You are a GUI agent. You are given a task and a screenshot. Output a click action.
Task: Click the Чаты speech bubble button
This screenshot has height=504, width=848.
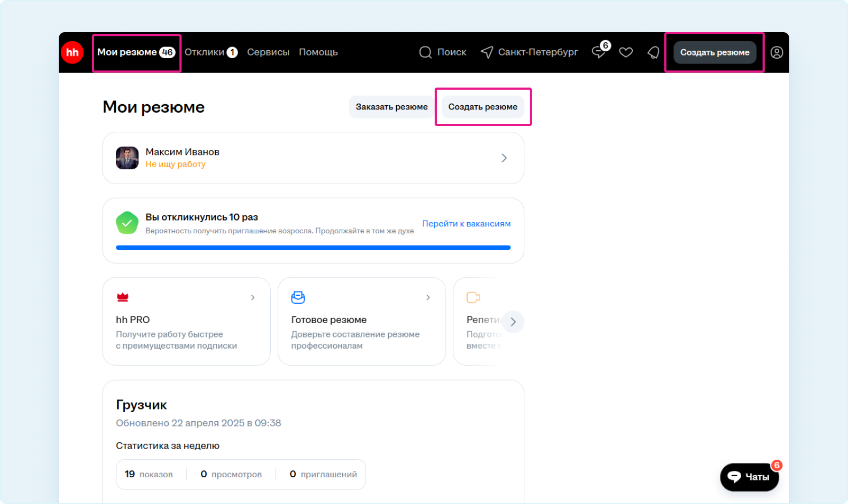point(749,477)
